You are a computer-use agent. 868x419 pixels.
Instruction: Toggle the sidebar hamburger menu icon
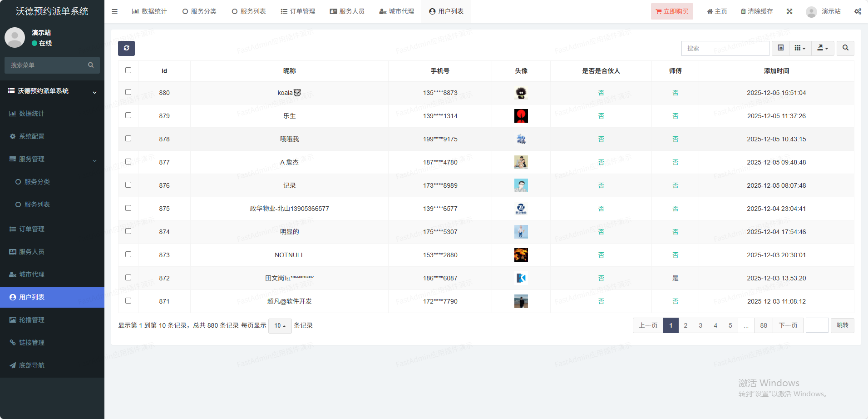(x=114, y=11)
